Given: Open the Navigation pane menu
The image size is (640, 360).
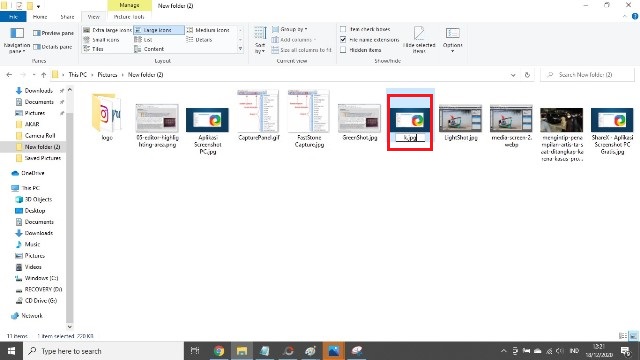Looking at the screenshot, I should [17, 40].
